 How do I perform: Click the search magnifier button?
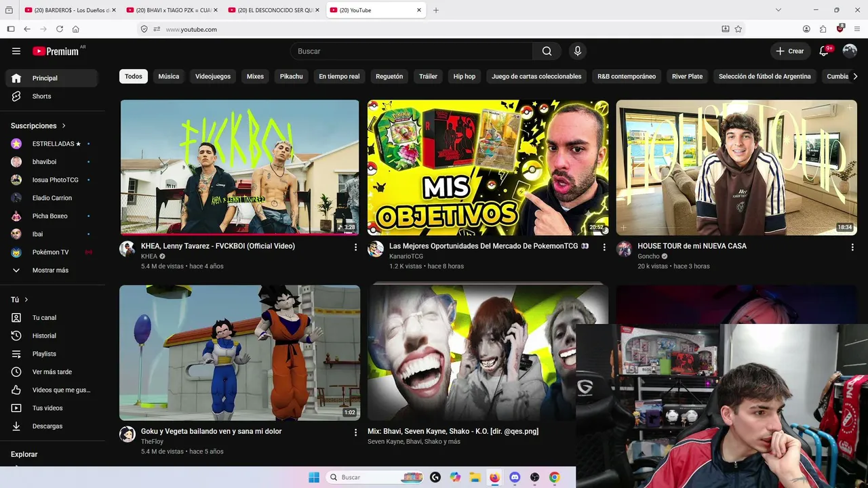click(547, 51)
